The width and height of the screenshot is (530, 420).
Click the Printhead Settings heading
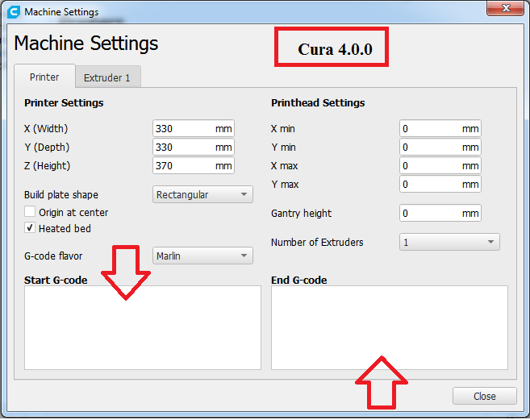click(318, 102)
